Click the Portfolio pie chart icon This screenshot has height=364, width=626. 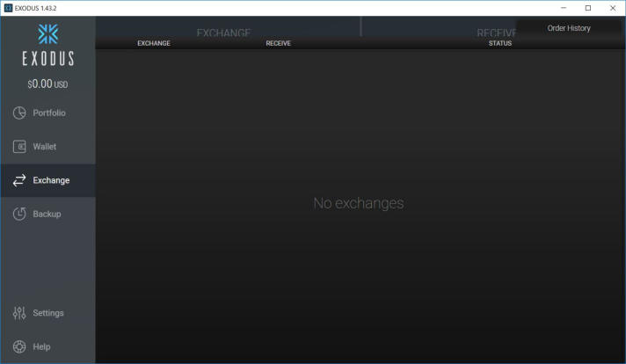coord(19,113)
